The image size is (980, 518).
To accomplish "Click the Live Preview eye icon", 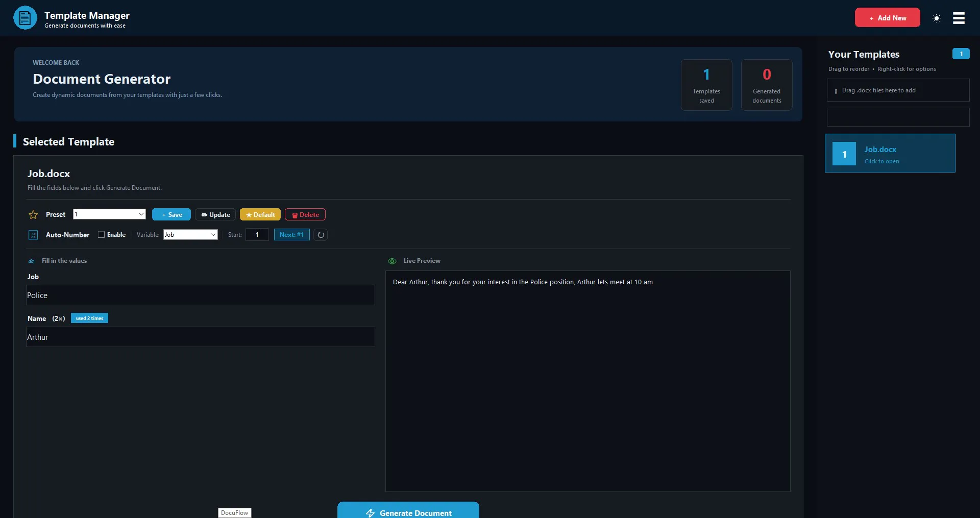I will (x=392, y=261).
